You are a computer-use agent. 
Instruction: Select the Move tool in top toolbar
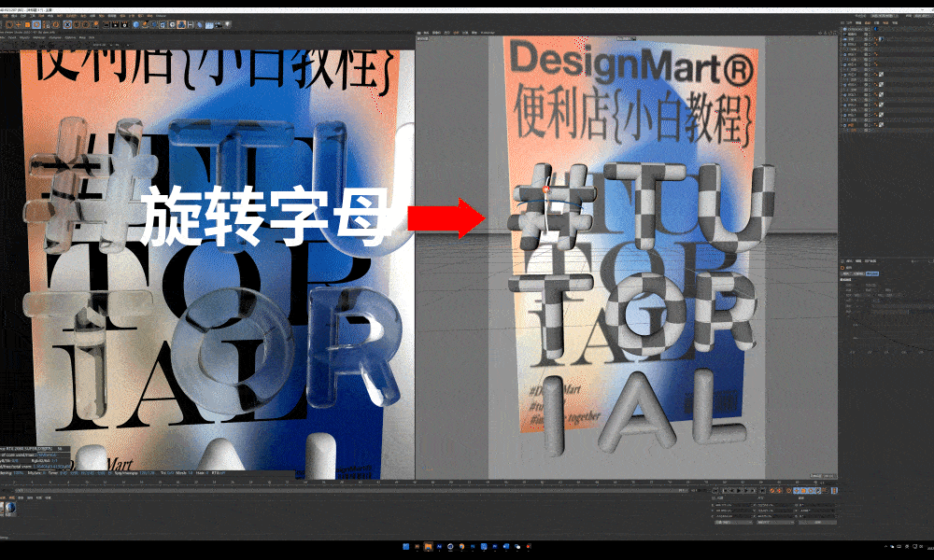click(19, 24)
